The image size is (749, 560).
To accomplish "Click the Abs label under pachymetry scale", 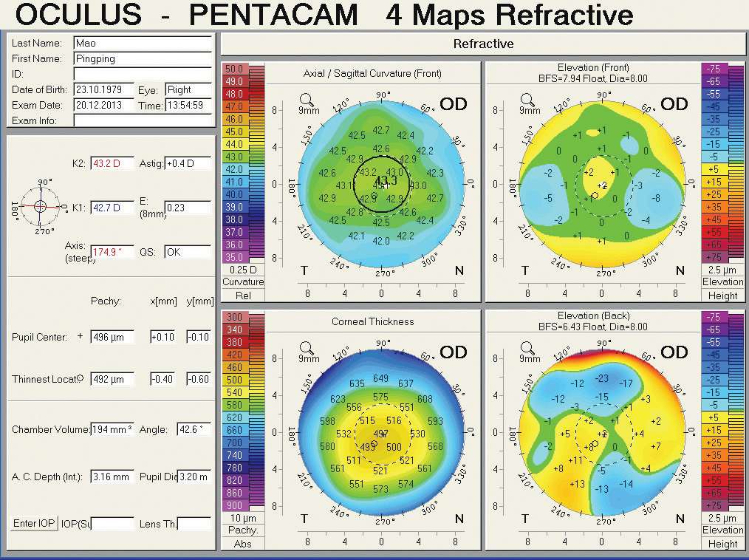I will coord(243,544).
